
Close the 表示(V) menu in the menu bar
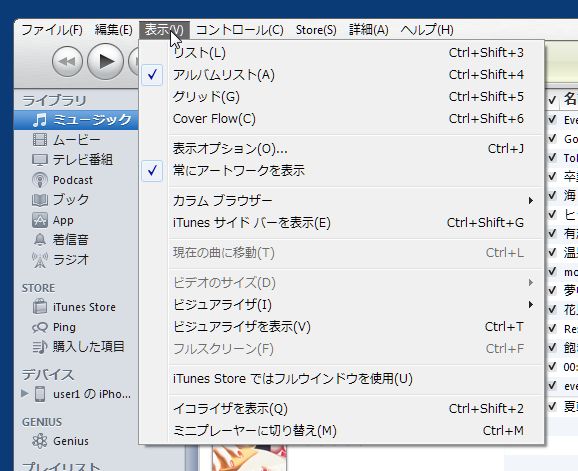click(164, 30)
